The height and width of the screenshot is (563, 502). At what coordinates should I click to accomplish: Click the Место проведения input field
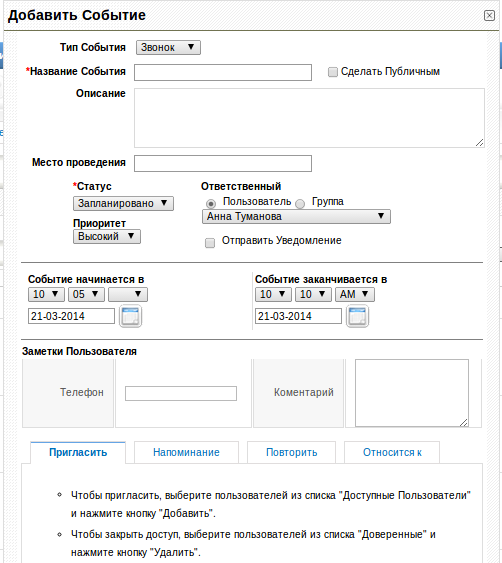[223, 163]
